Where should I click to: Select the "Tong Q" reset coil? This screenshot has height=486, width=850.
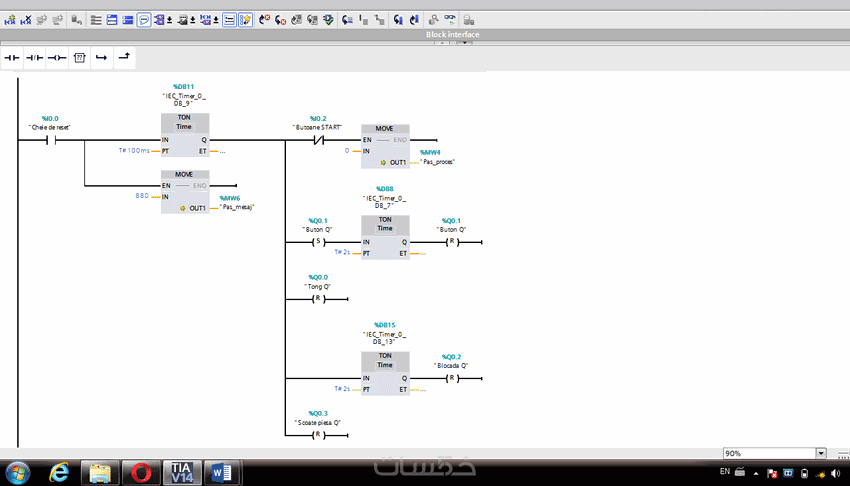pos(318,299)
